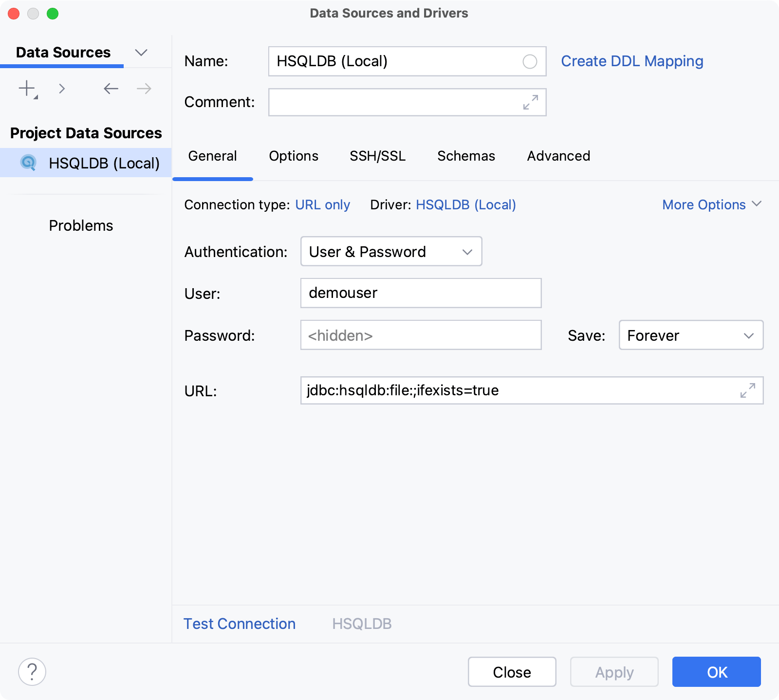Add a new data source with plus icon
The image size is (779, 700).
(x=26, y=89)
